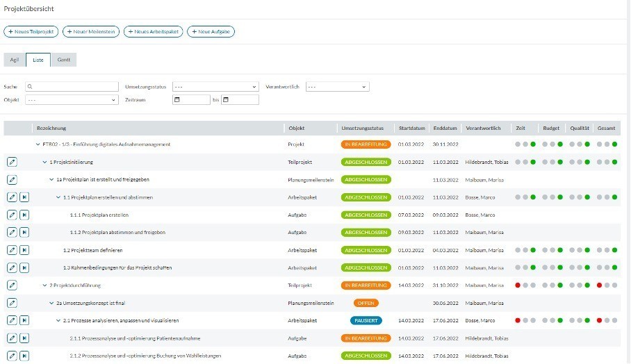Edit work package 1.2 Projektteam definieren
Image resolution: width=631 pixels, height=364 pixels.
point(12,250)
